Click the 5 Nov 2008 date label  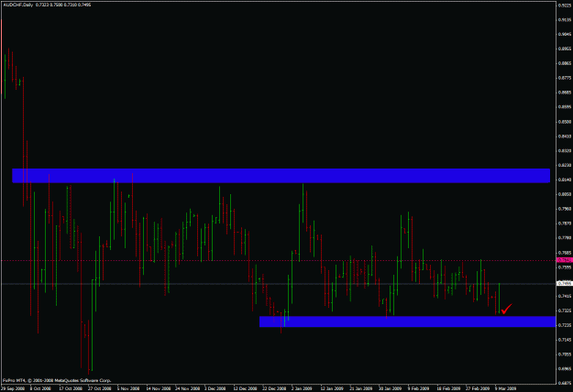pos(128,388)
